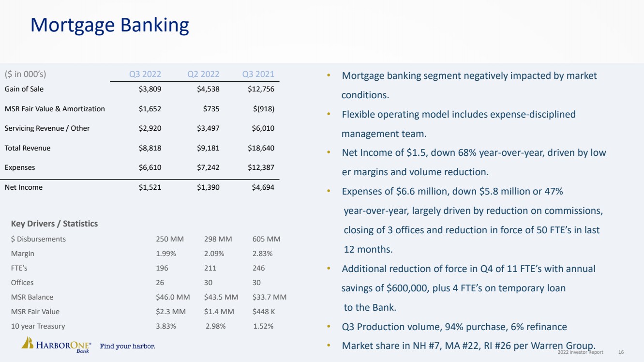This screenshot has height=362, width=644.
Task: Select 'MSR Fair Value & Amortization' row label
Action: [x=55, y=109]
